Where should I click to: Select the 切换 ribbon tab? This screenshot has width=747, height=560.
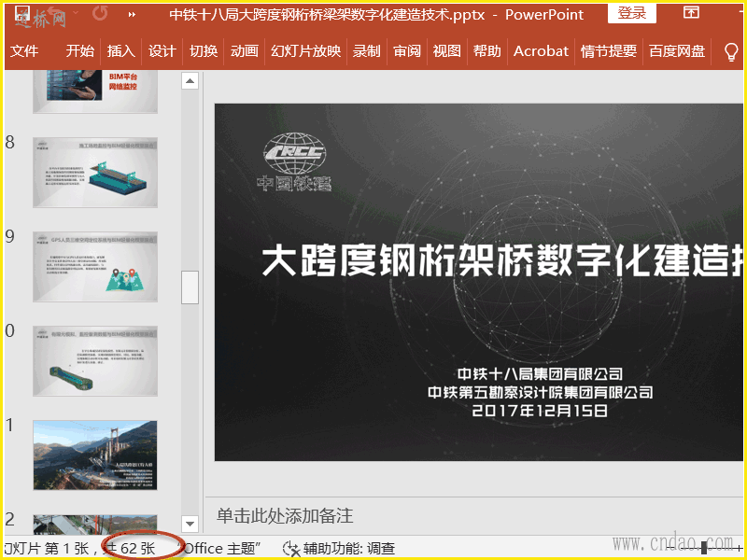point(204,51)
